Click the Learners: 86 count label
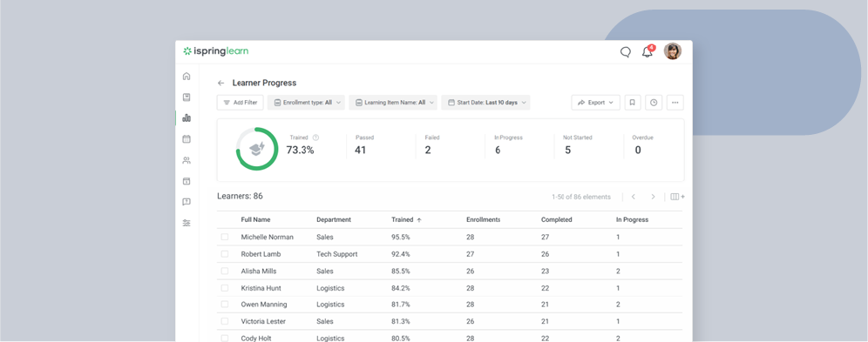The height and width of the screenshot is (342, 868). point(240,196)
